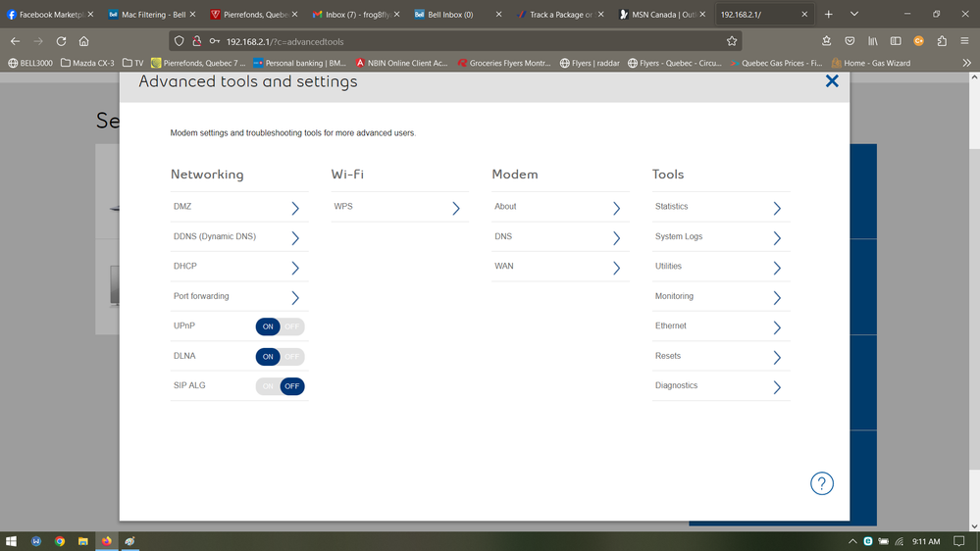
Task: Click the address bar showing 192.168.2.1
Action: click(x=441, y=41)
